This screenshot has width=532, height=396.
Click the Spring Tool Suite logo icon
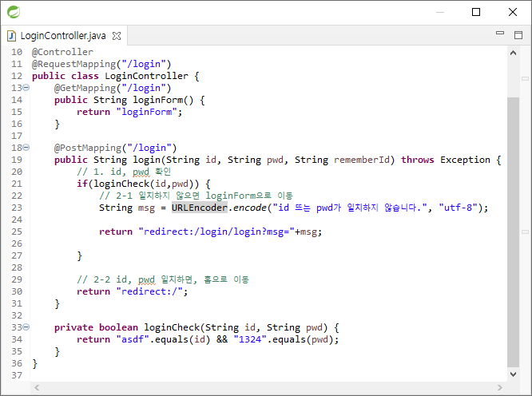pos(14,12)
